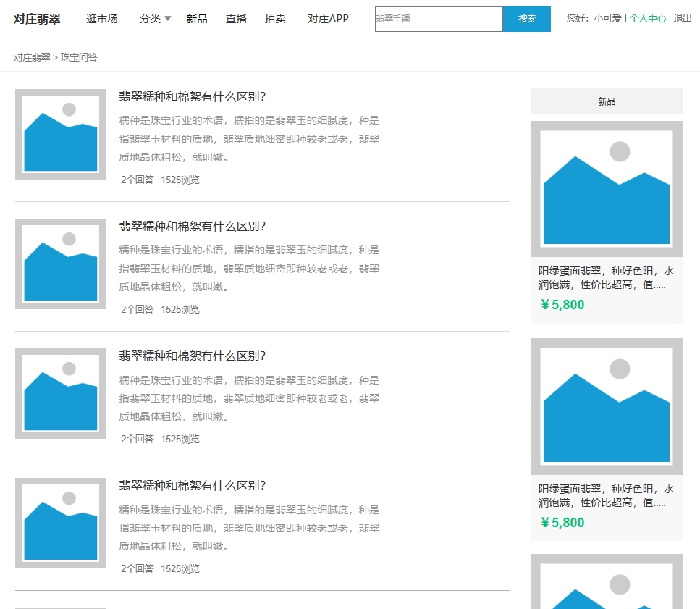Open the first question's thumbnail image
Image resolution: width=700 pixels, height=609 pixels.
[x=60, y=135]
